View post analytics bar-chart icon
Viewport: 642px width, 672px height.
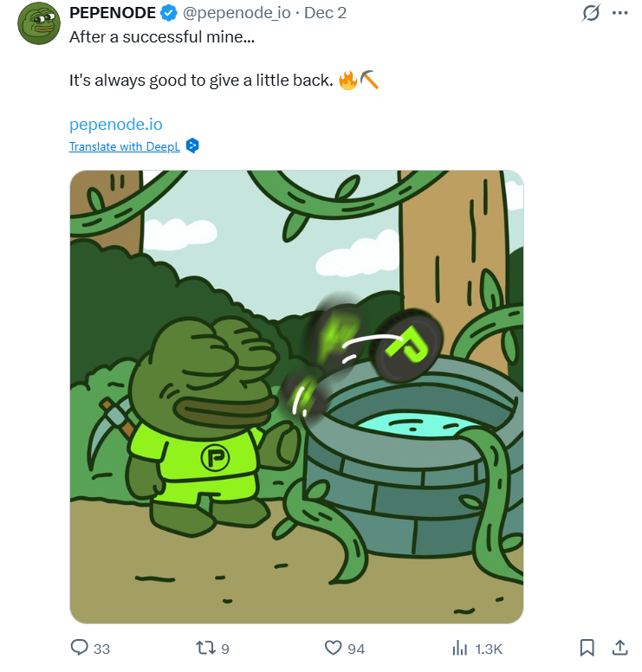(460, 648)
